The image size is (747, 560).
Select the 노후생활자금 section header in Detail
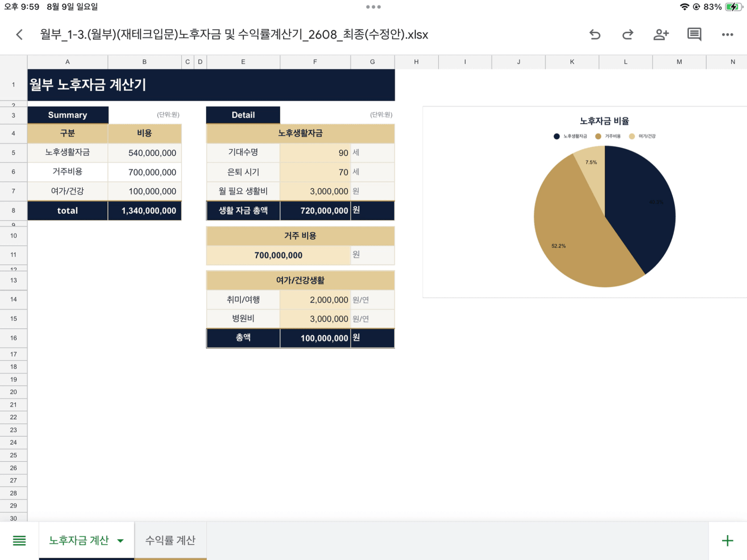pyautogui.click(x=300, y=133)
